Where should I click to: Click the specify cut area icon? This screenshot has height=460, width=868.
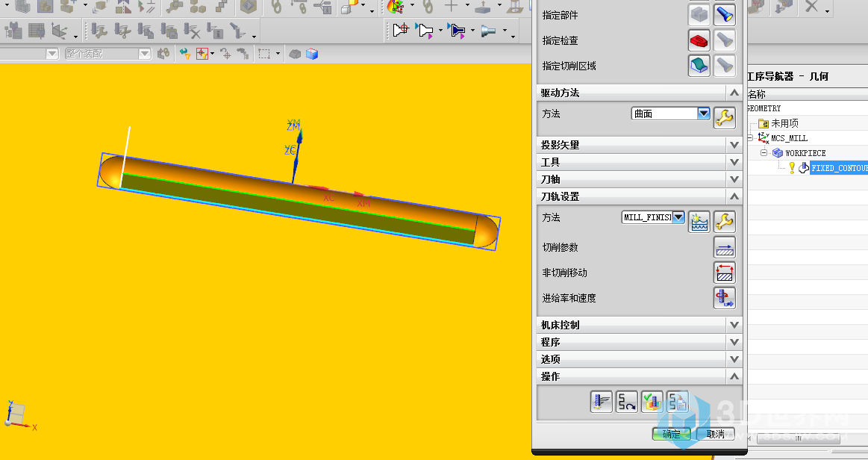699,65
